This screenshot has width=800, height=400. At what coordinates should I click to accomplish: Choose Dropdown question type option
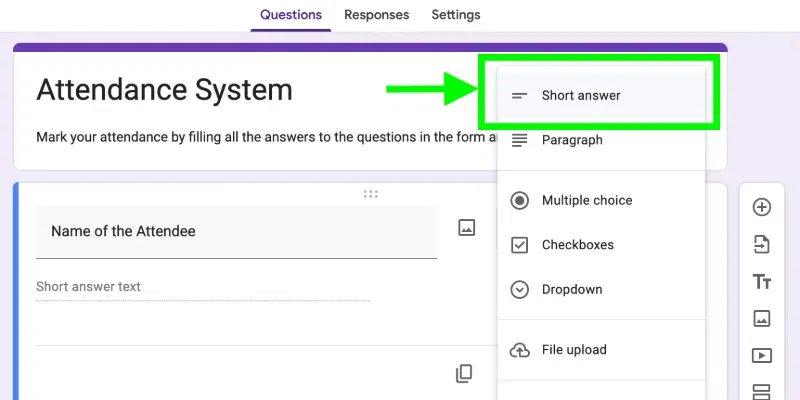tap(571, 289)
